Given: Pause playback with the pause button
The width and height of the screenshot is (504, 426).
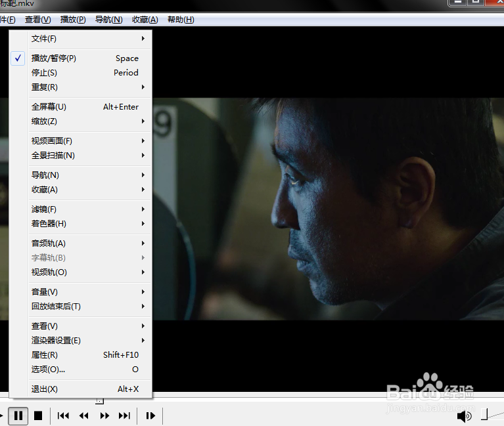Looking at the screenshot, I should pyautogui.click(x=18, y=415).
